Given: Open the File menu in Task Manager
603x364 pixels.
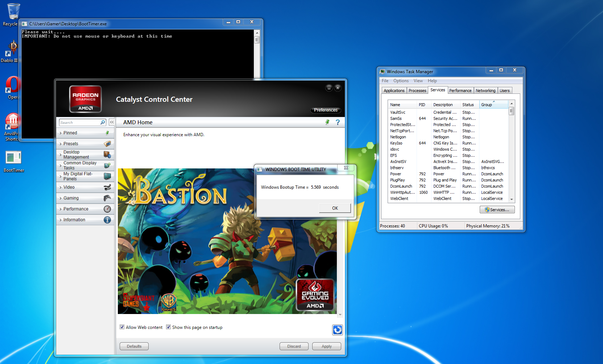Looking at the screenshot, I should pyautogui.click(x=385, y=81).
